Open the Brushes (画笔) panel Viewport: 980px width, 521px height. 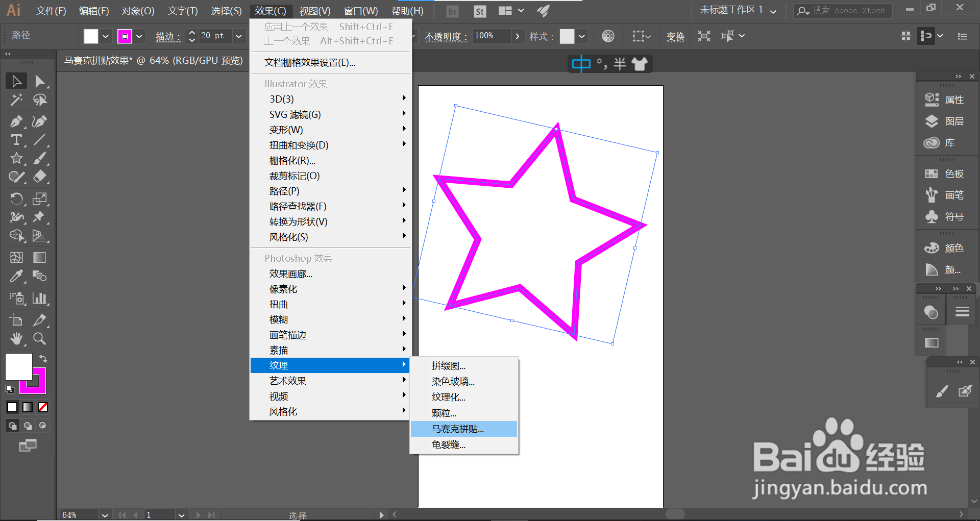tap(944, 195)
